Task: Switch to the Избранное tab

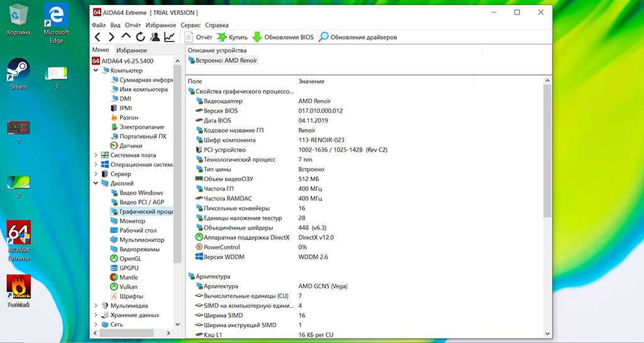Action: (x=131, y=50)
